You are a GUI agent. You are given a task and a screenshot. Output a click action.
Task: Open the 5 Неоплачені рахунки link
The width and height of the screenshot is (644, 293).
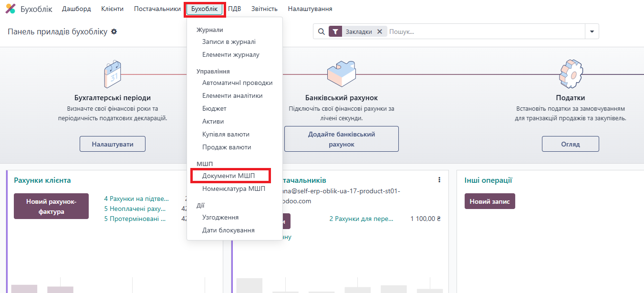(136, 209)
